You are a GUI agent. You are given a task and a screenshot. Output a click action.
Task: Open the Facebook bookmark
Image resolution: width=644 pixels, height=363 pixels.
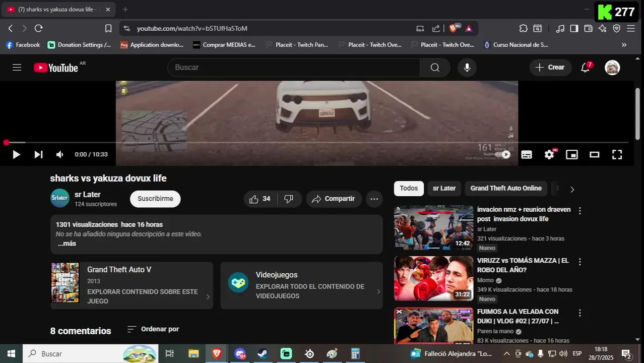(x=23, y=45)
